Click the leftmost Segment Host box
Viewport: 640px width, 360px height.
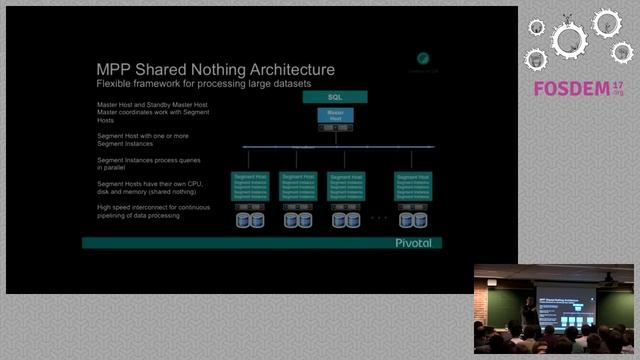[x=250, y=186]
